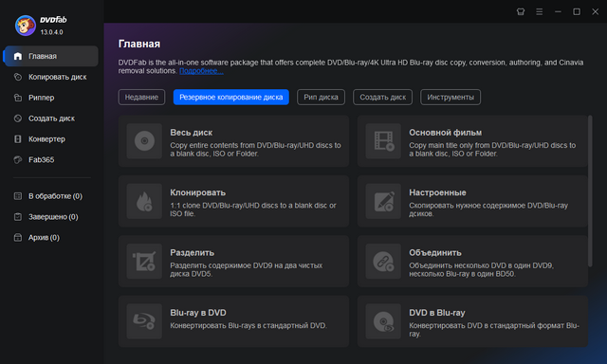Click the Риппер sidebar icon
Image resolution: width=607 pixels, height=364 pixels.
click(x=18, y=98)
